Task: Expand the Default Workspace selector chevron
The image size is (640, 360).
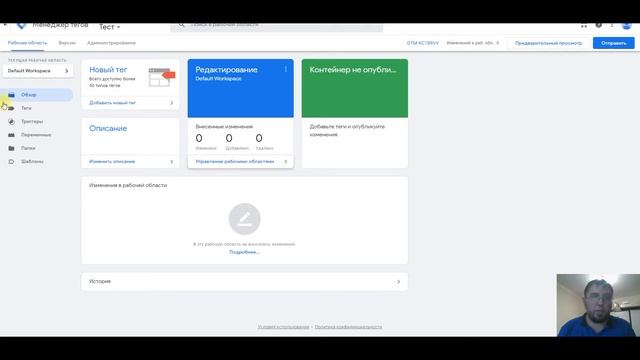Action: pyautogui.click(x=67, y=71)
